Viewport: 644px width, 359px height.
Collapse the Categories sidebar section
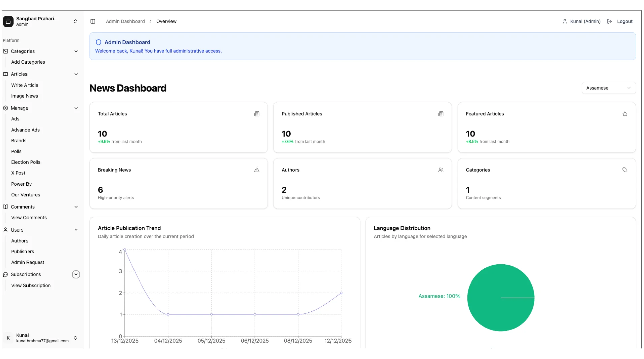pos(76,51)
